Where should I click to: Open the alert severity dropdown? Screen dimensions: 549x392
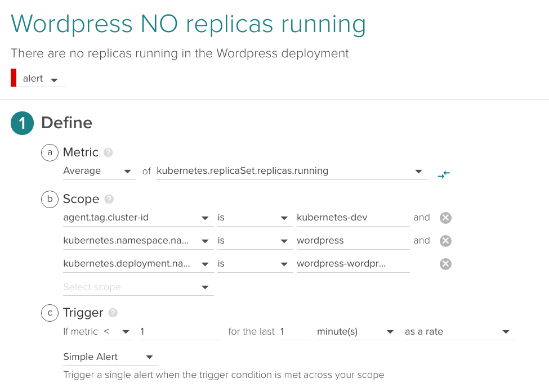[x=41, y=79]
